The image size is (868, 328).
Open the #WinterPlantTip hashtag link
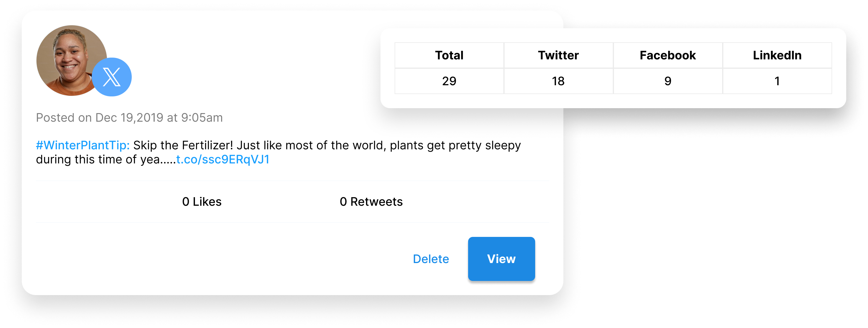(83, 145)
